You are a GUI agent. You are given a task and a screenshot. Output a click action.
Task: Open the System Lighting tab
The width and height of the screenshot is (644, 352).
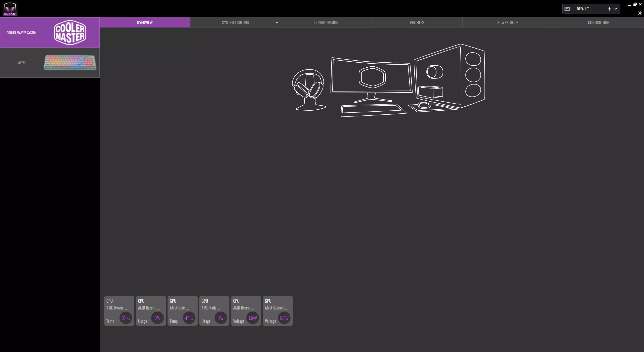click(235, 22)
